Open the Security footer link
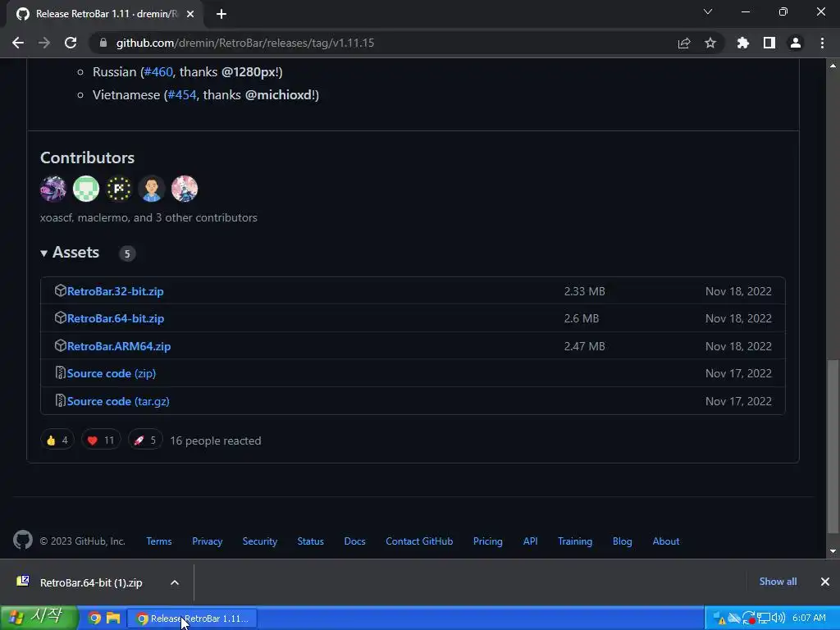 pos(260,541)
